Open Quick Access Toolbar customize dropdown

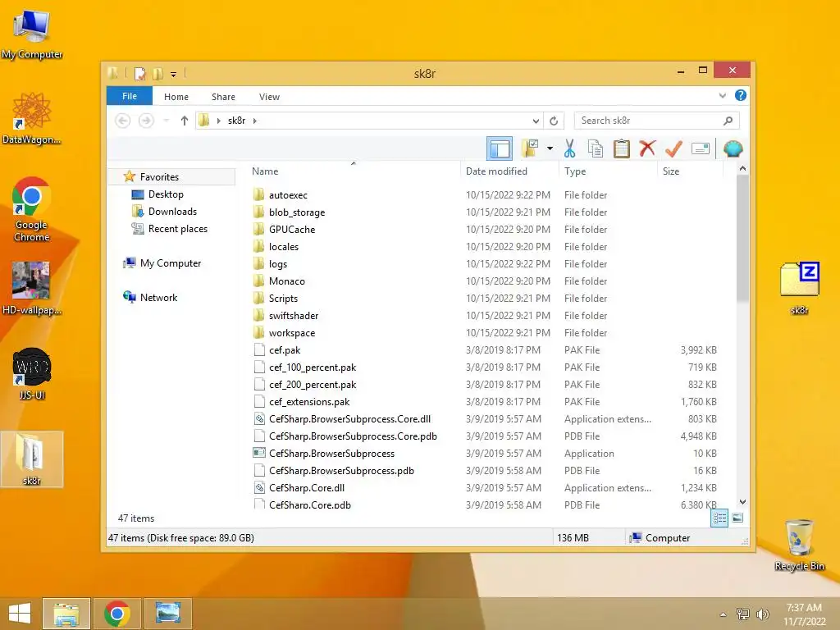[x=174, y=74]
